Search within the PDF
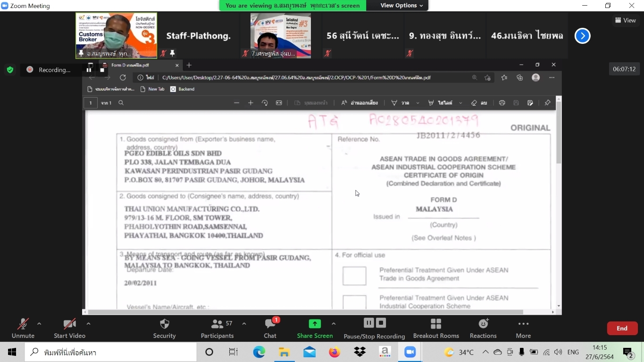The width and height of the screenshot is (644, 362). (x=121, y=103)
